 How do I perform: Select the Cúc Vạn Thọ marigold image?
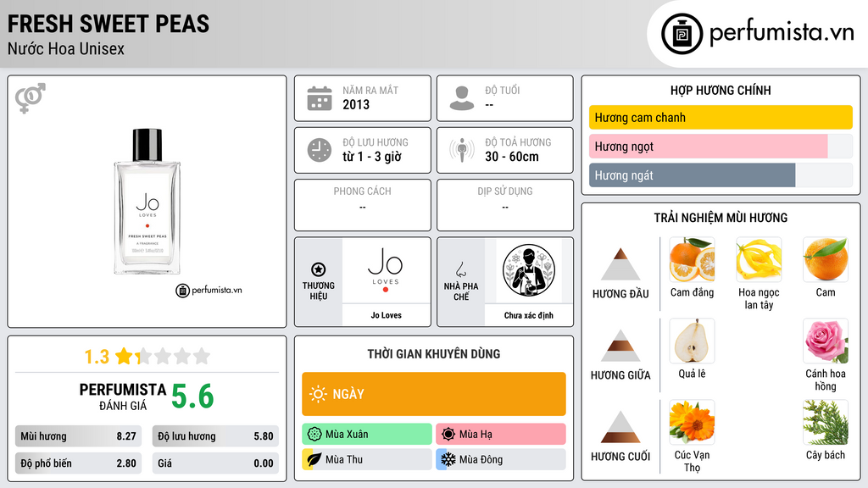click(x=692, y=422)
